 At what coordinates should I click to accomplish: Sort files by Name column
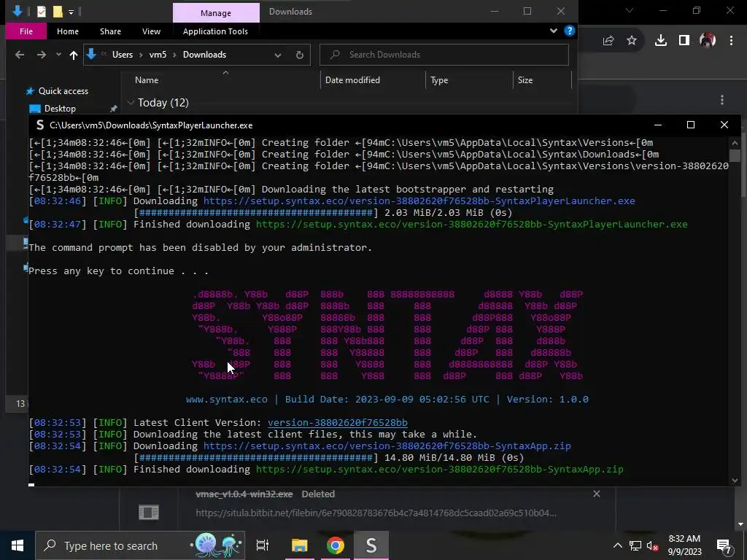pyautogui.click(x=147, y=80)
